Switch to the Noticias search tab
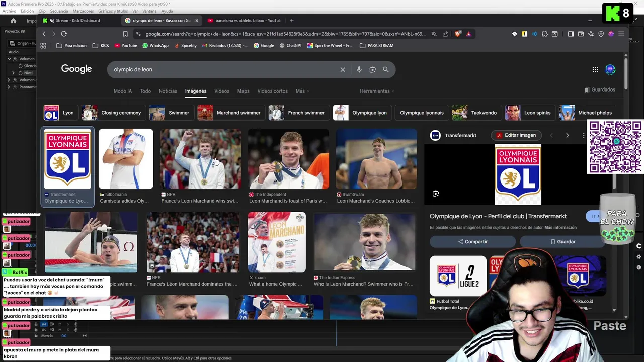 [168, 91]
